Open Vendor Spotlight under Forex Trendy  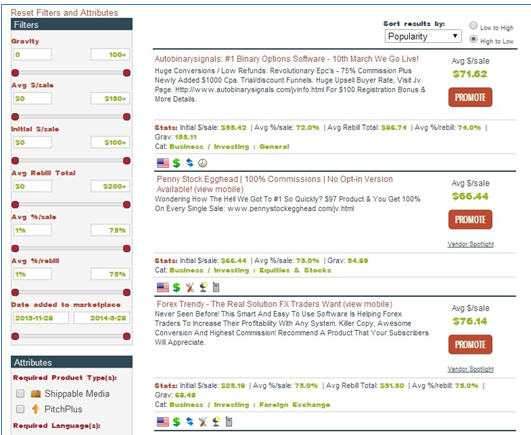click(470, 369)
